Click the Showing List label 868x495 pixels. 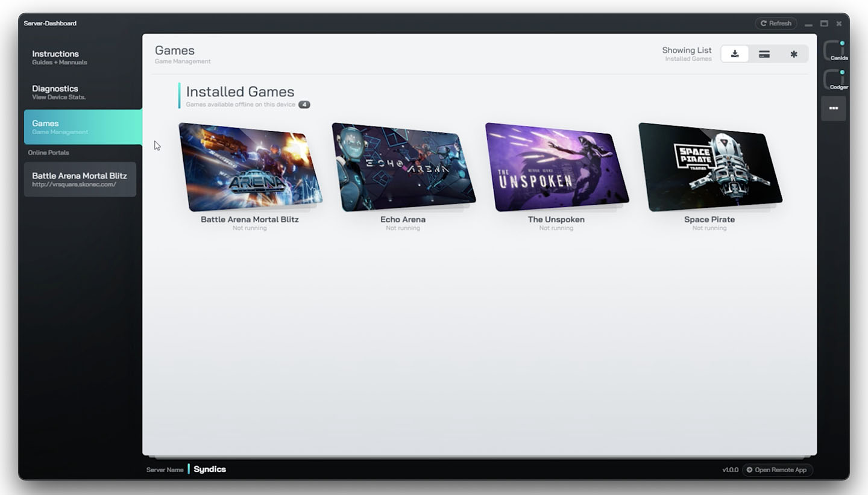(687, 51)
